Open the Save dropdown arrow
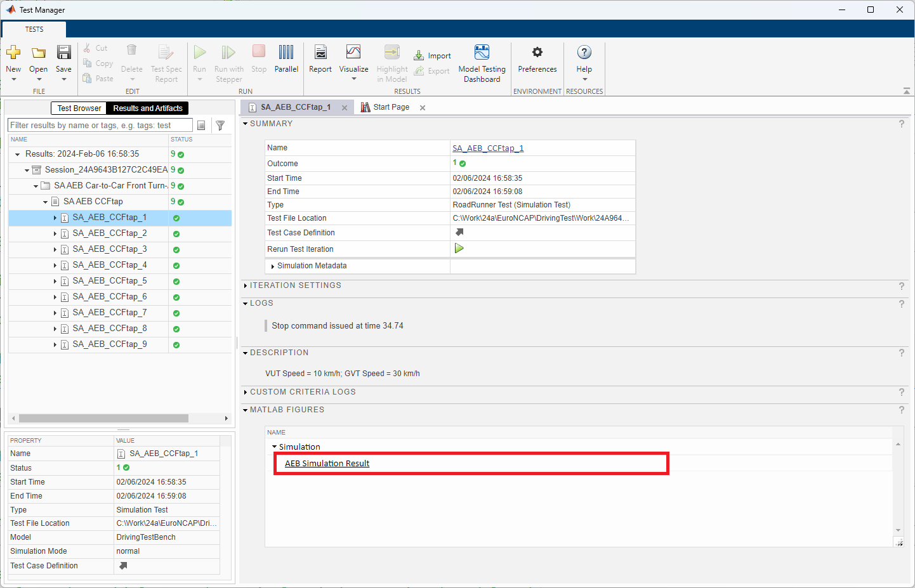The width and height of the screenshot is (915, 588). (63, 79)
